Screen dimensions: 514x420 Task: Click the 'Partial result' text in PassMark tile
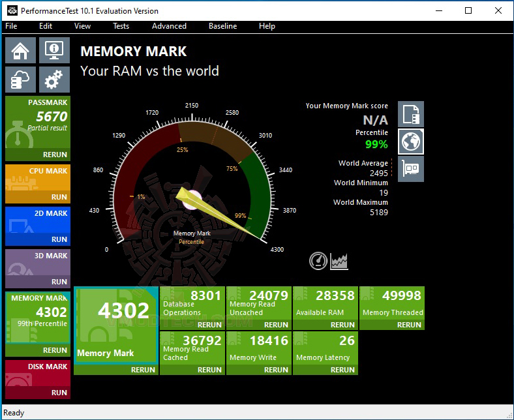(47, 128)
